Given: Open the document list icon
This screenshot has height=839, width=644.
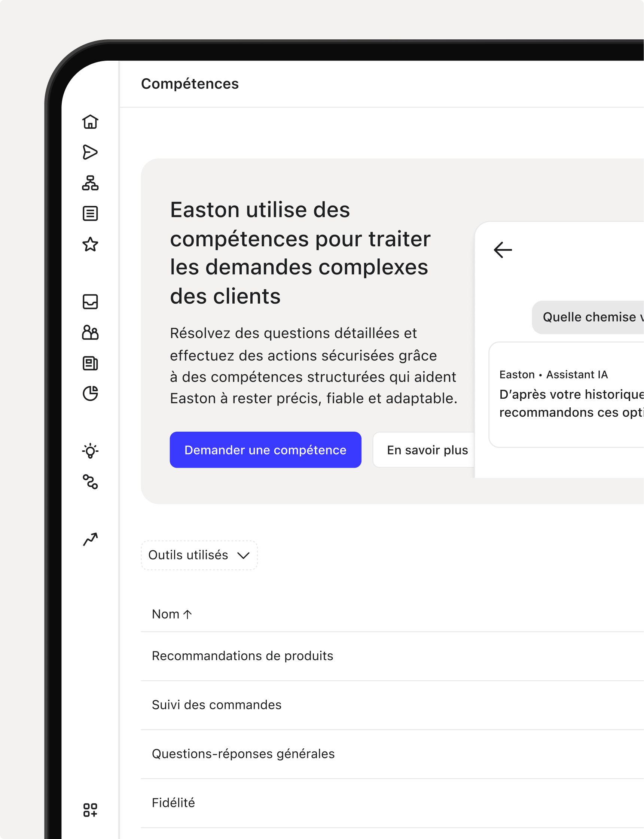Looking at the screenshot, I should tap(90, 213).
